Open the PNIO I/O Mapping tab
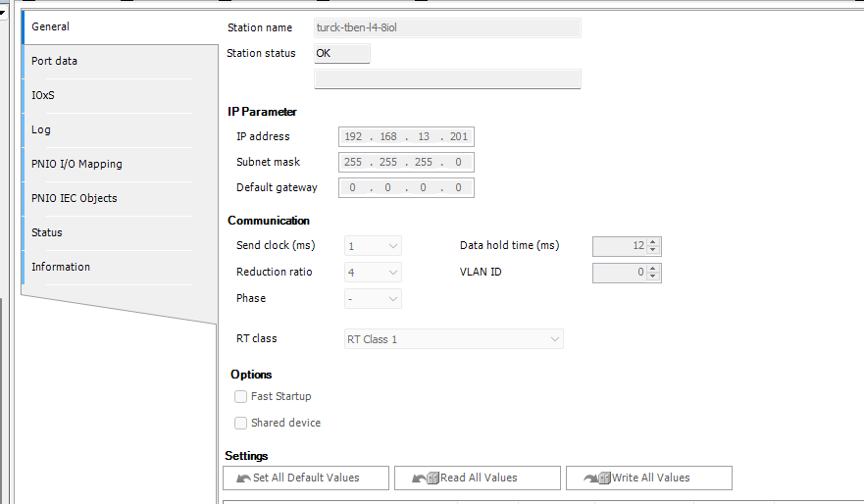Screen dimensions: 864x504 [120, 164]
